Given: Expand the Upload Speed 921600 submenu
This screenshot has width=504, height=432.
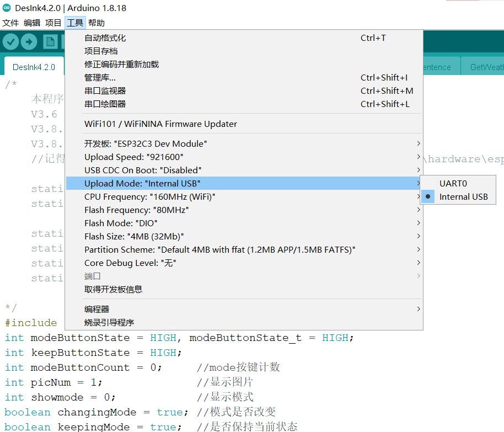Looking at the screenshot, I should point(244,157).
